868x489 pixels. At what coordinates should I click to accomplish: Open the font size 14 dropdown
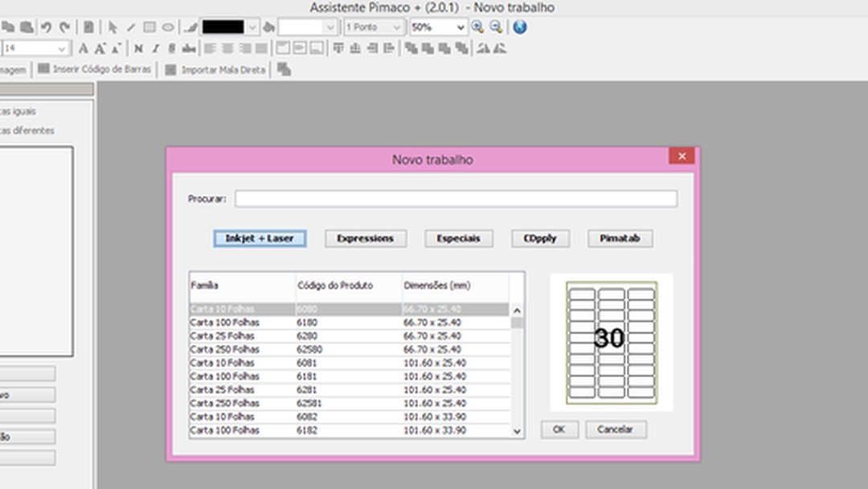point(61,49)
